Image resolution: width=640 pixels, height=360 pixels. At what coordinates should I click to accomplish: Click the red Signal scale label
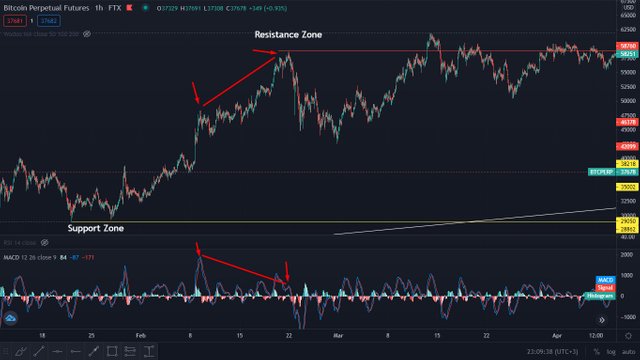click(605, 288)
